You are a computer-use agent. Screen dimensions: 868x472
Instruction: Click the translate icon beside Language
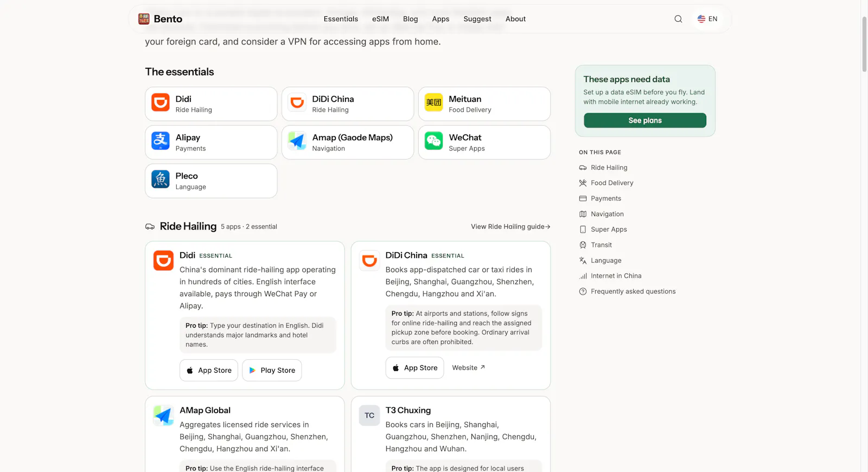click(583, 261)
